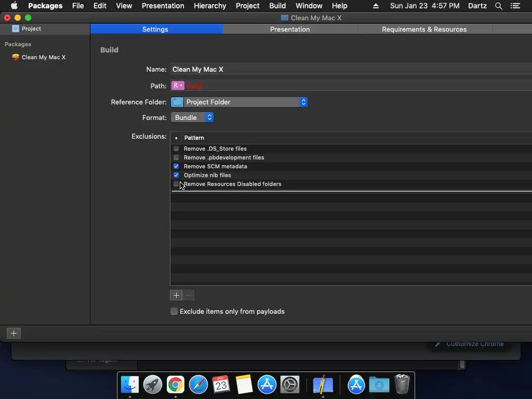The height and width of the screenshot is (399, 532).
Task: Select Clean My Mac X package icon
Action: pos(15,57)
